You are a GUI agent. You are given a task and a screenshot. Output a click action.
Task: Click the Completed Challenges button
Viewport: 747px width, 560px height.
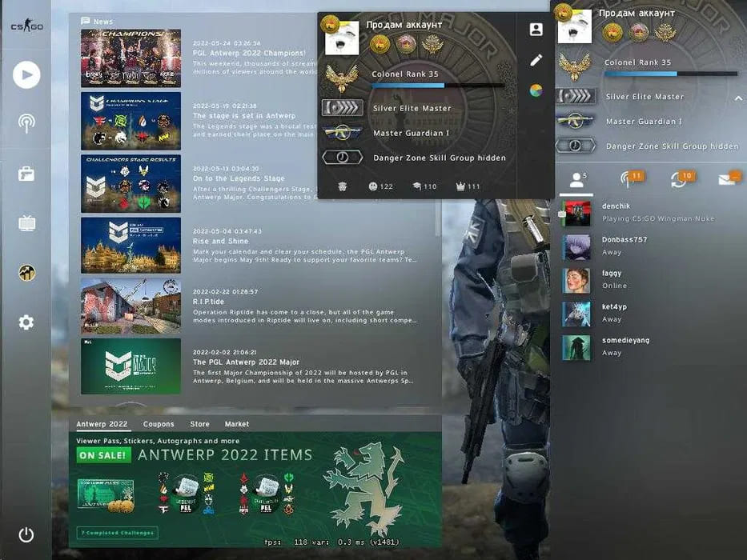(117, 532)
